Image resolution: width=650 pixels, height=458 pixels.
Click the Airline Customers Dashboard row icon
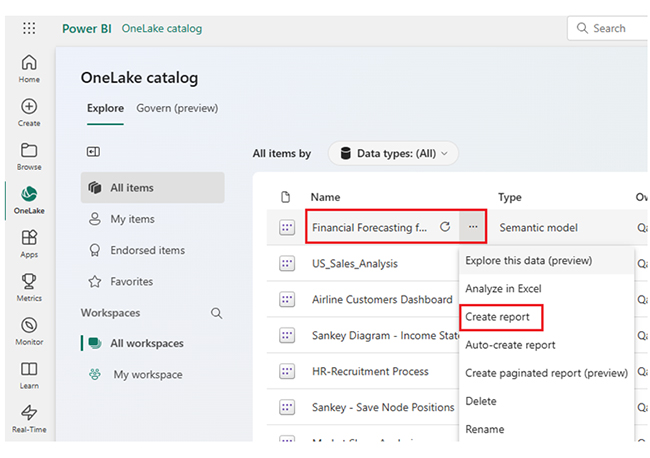(x=287, y=299)
